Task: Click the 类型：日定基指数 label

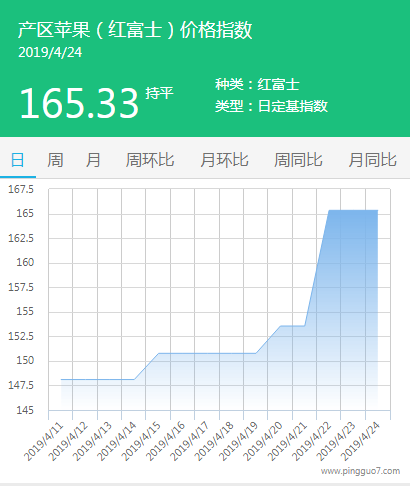Action: [271, 106]
